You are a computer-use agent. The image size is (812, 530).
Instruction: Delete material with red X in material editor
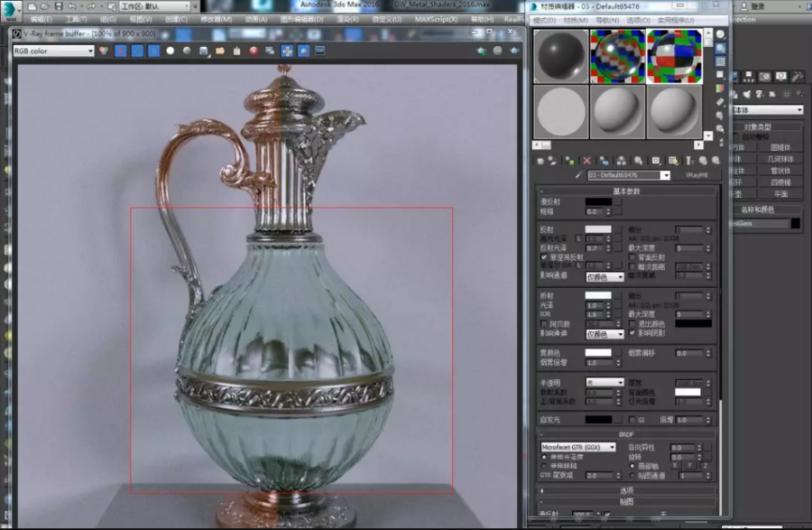pyautogui.click(x=586, y=161)
